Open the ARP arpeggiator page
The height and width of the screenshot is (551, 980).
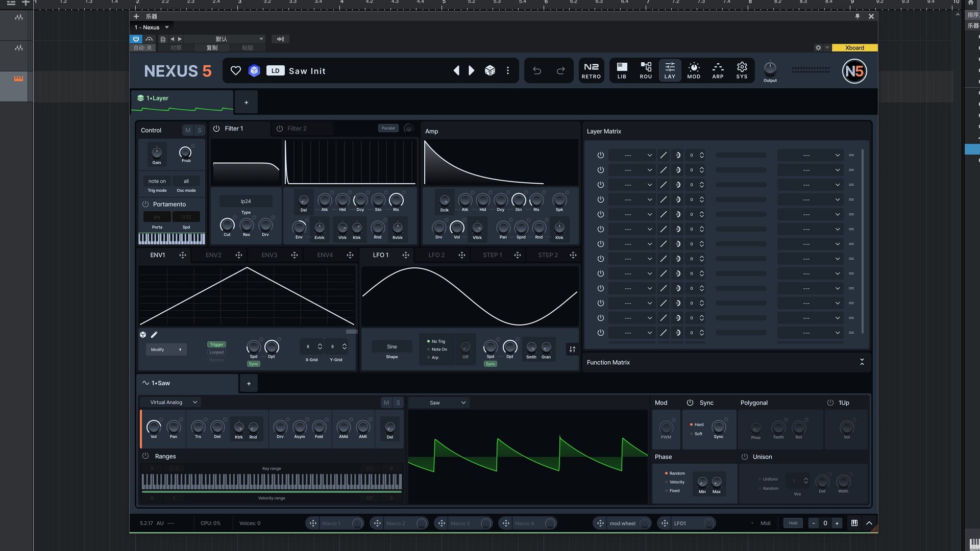click(x=718, y=70)
